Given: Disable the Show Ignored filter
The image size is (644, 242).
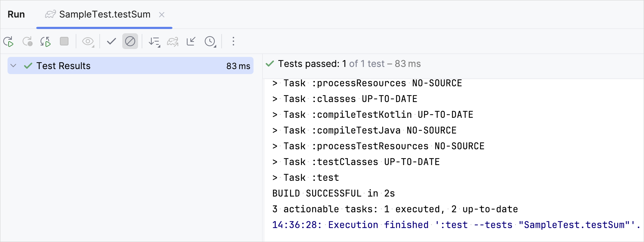Looking at the screenshot, I should (x=130, y=41).
